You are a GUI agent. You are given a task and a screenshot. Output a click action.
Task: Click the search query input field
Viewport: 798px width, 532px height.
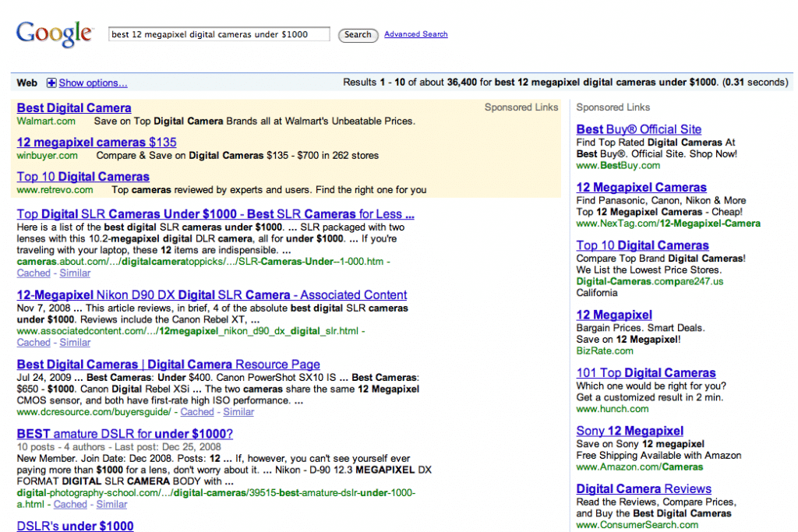[x=219, y=34]
